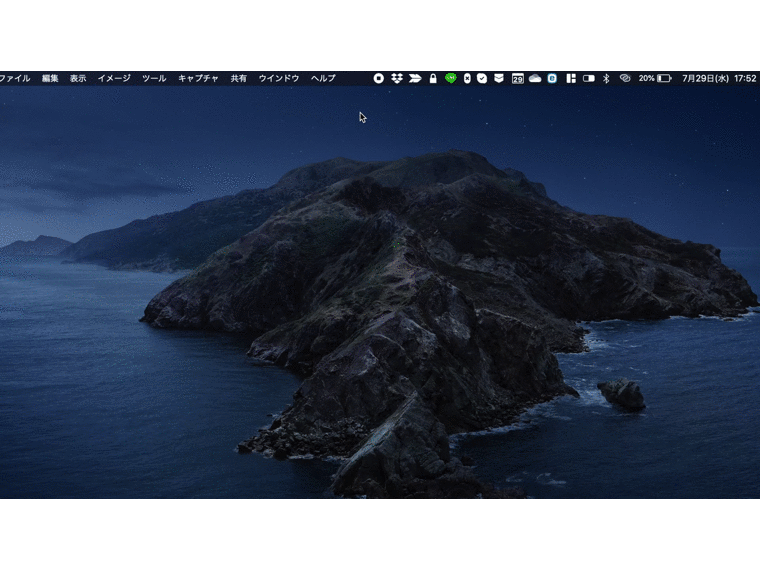Open the ツール menu
This screenshot has width=760, height=570.
(154, 79)
